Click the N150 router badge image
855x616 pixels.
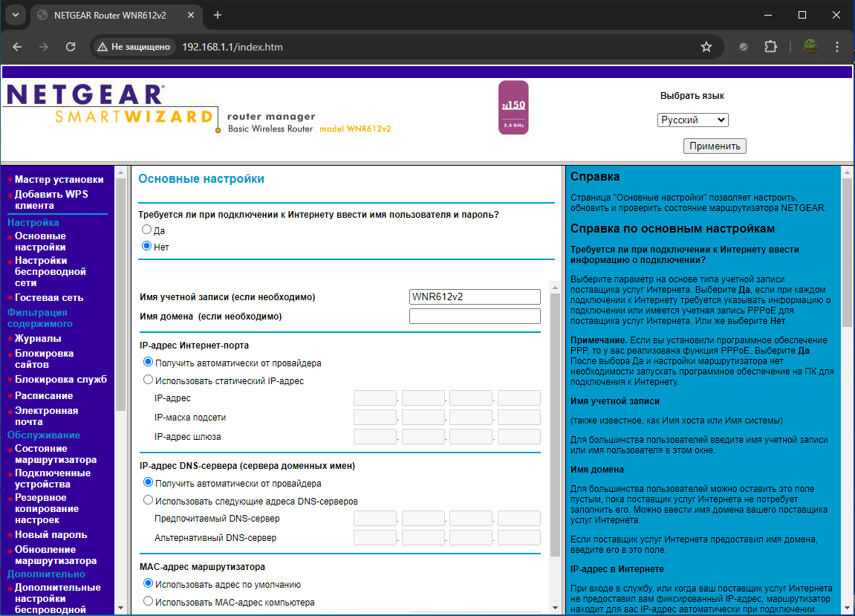[513, 108]
